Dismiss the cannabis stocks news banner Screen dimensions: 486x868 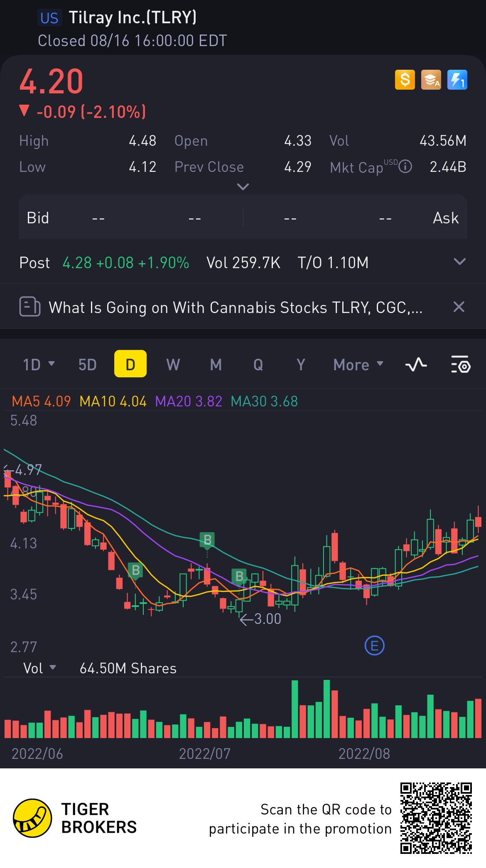click(459, 307)
